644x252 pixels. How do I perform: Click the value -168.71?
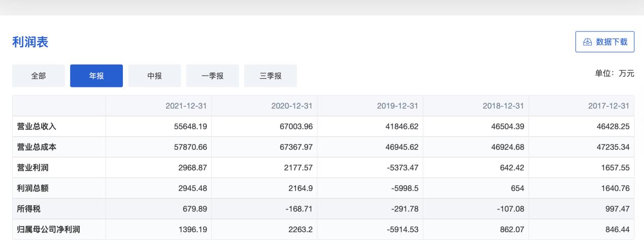298,209
